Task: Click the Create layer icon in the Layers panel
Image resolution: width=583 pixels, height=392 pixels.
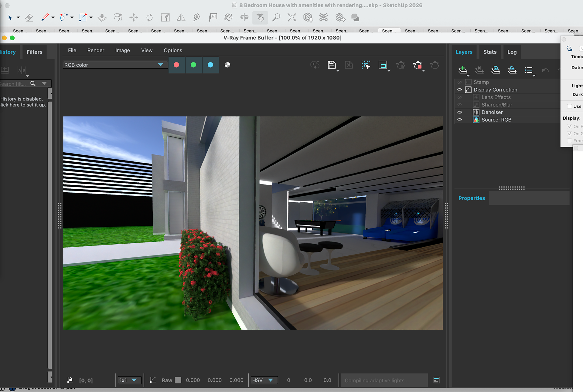Action: [463, 70]
